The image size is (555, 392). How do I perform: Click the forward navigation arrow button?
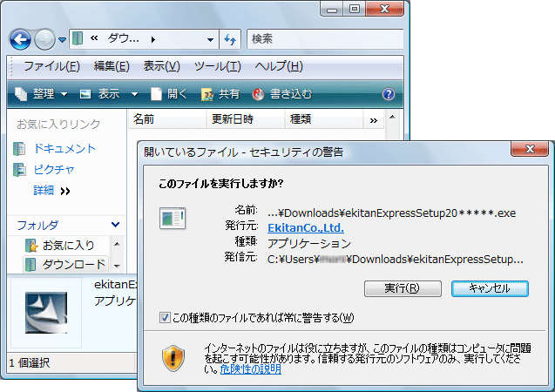44,39
